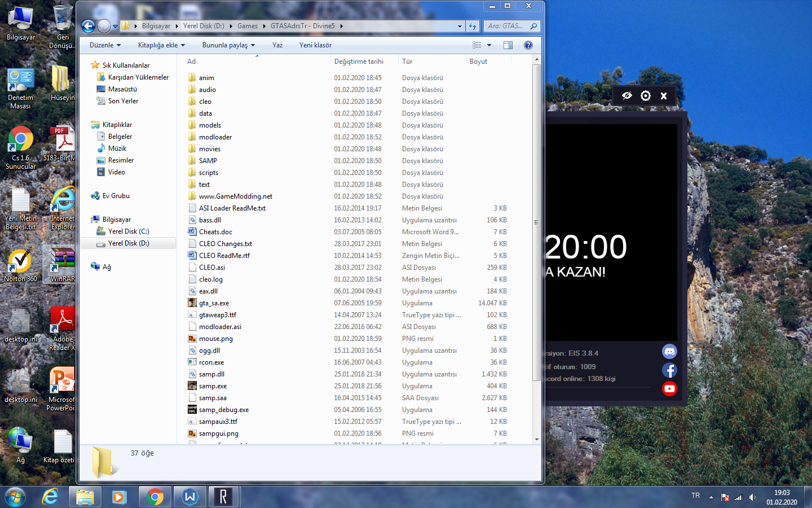Select samp_debug.exe file icon
This screenshot has width=812, height=508.
point(192,410)
